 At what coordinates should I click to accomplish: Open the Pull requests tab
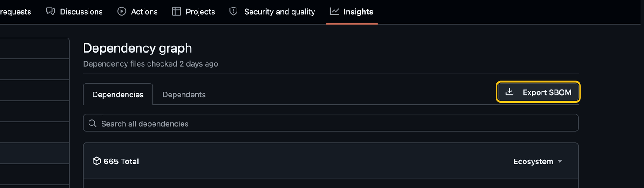[x=16, y=12]
